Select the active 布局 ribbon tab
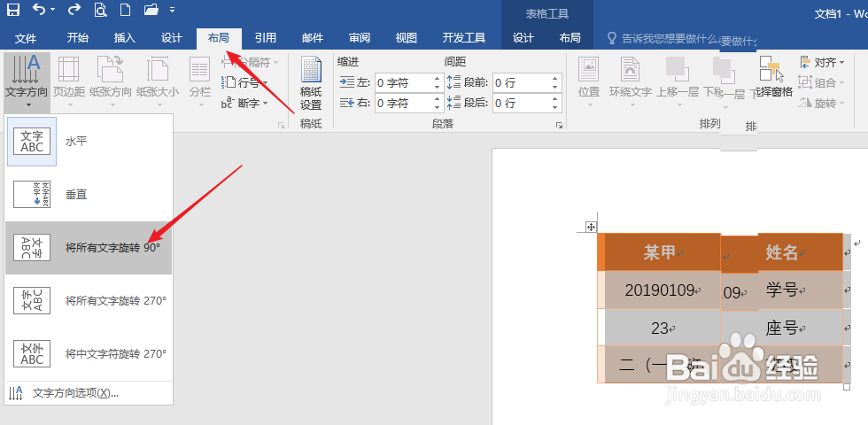Screen dimensions: 868x425 coord(219,38)
